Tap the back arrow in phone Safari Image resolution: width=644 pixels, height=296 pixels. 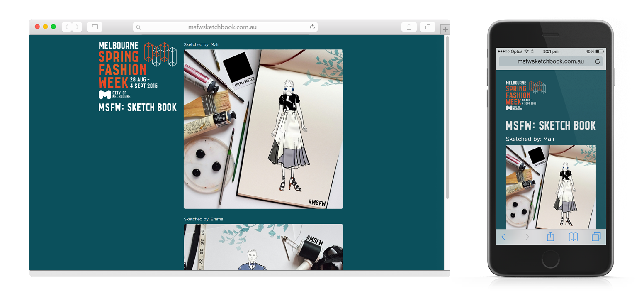(503, 237)
